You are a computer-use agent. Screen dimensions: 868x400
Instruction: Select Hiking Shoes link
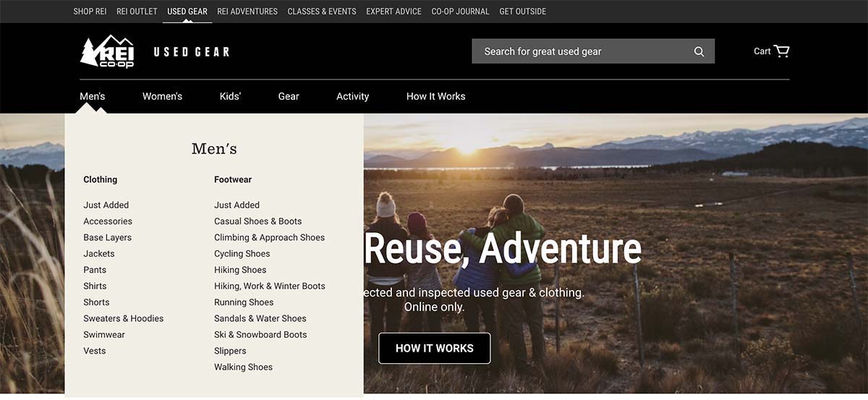240,270
